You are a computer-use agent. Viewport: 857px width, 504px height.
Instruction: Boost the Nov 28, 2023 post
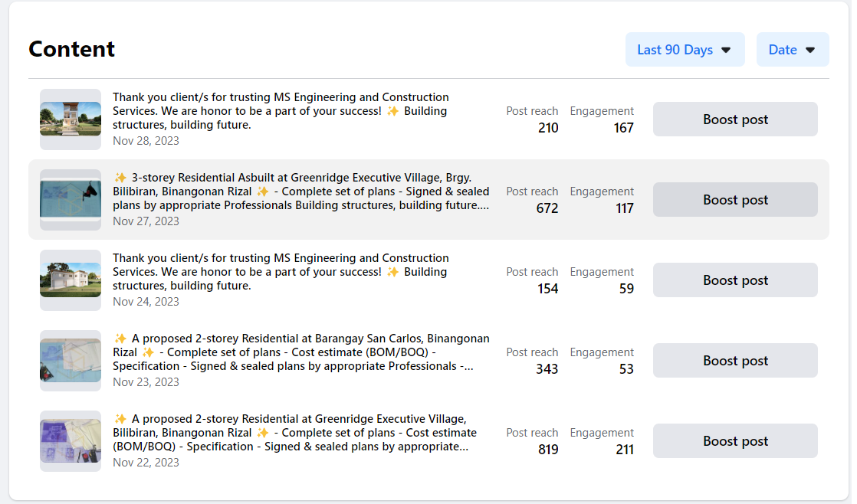(x=735, y=119)
